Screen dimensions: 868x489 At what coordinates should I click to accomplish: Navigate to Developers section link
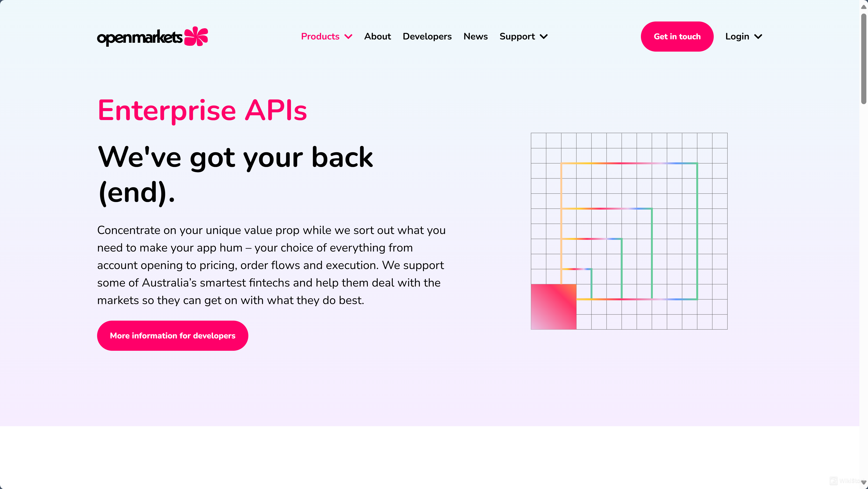click(427, 36)
